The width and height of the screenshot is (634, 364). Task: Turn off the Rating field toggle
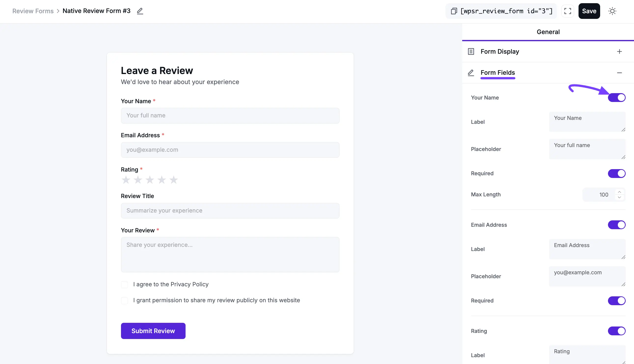tap(617, 331)
